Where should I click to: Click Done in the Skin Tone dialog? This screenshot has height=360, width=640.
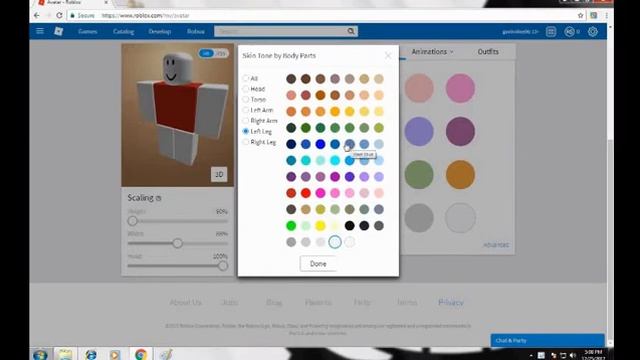coord(318,264)
